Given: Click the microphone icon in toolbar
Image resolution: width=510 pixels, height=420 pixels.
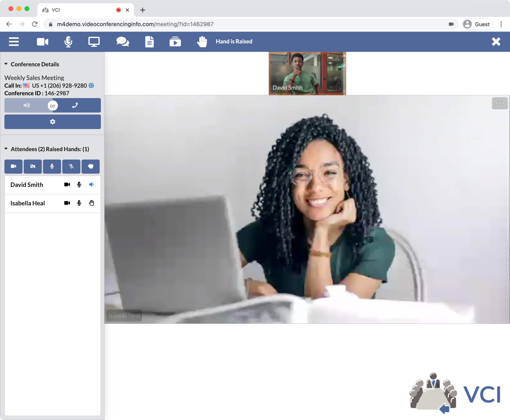Looking at the screenshot, I should [68, 41].
